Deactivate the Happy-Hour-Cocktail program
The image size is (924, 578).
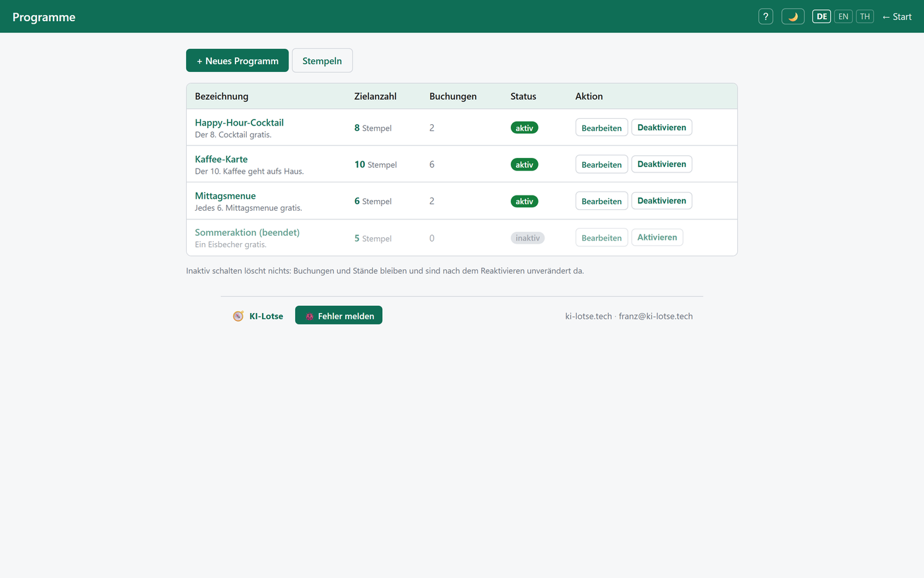pos(661,127)
